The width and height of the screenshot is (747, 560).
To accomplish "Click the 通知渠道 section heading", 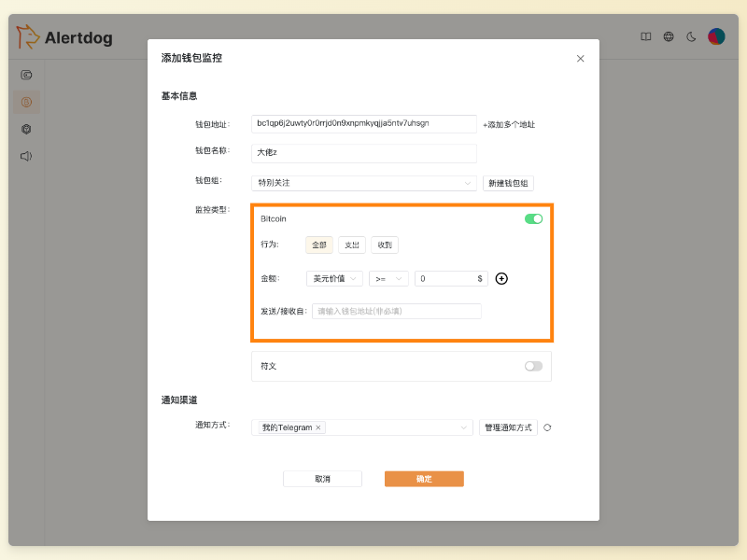I will (x=179, y=400).
